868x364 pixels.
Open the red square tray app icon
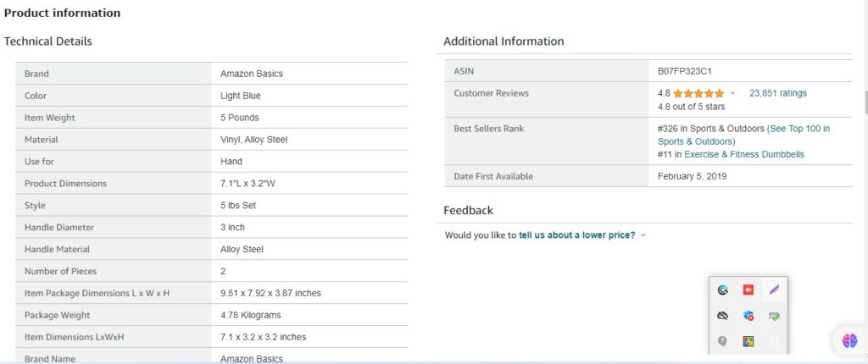point(748,290)
